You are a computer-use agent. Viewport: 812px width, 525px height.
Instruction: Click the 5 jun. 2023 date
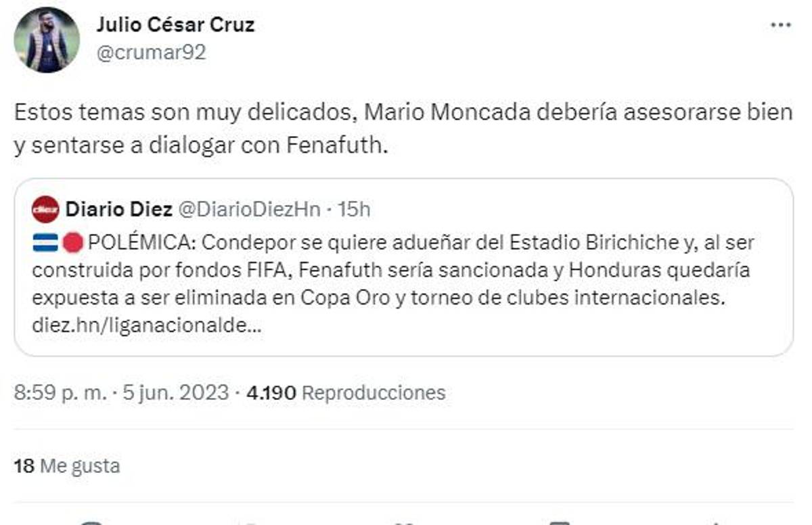pyautogui.click(x=175, y=392)
